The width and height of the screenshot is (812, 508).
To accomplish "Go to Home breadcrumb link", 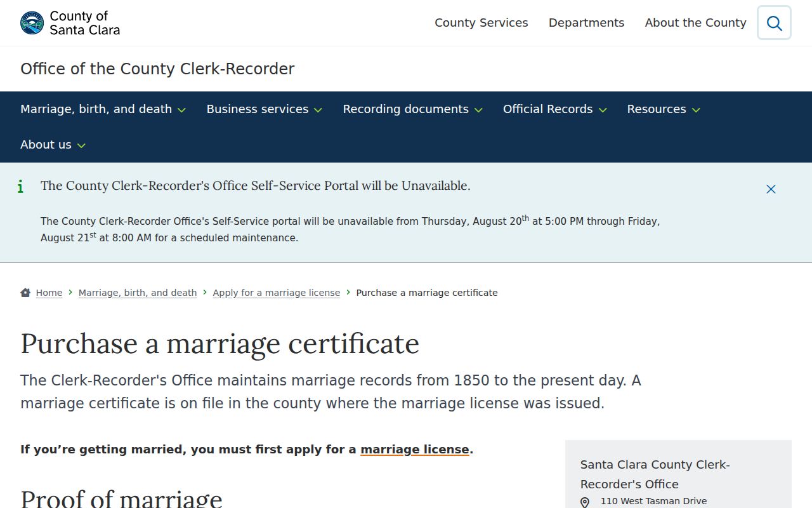I will (x=49, y=293).
